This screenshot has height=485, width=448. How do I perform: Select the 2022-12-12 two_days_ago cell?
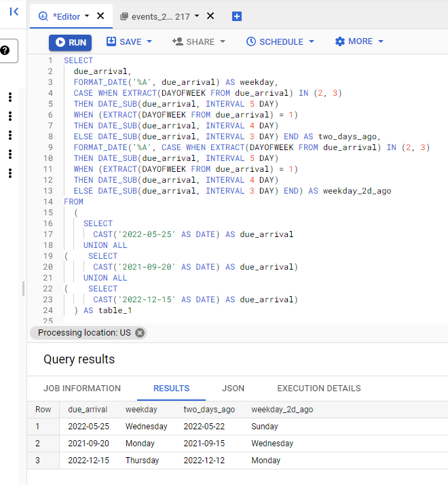pos(204,461)
